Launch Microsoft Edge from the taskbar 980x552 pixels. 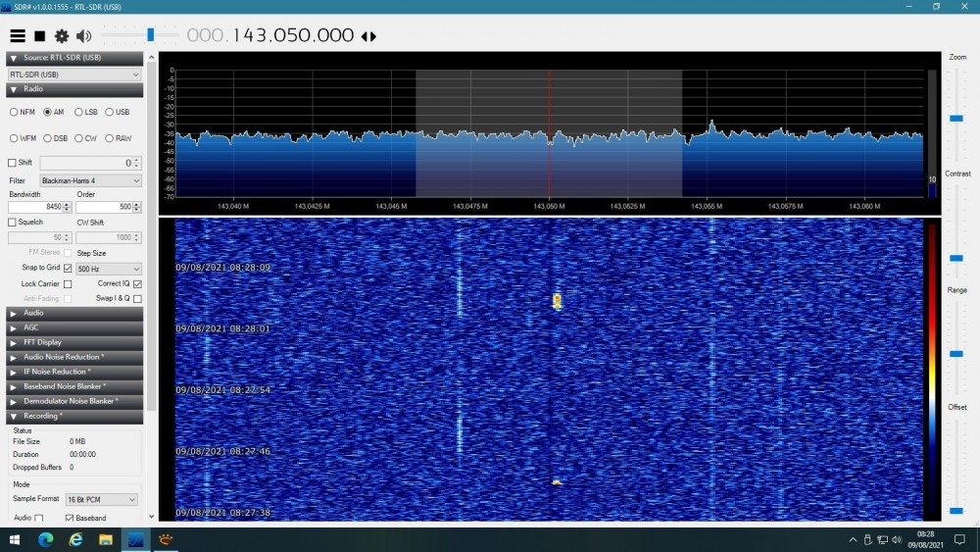[45, 540]
